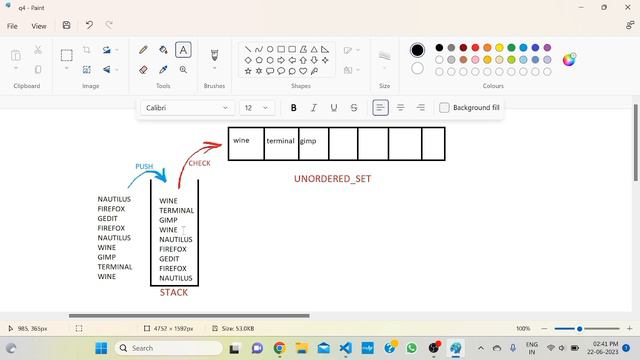The height and width of the screenshot is (360, 640).
Task: Toggle Strikethrough text formatting
Action: point(354,108)
